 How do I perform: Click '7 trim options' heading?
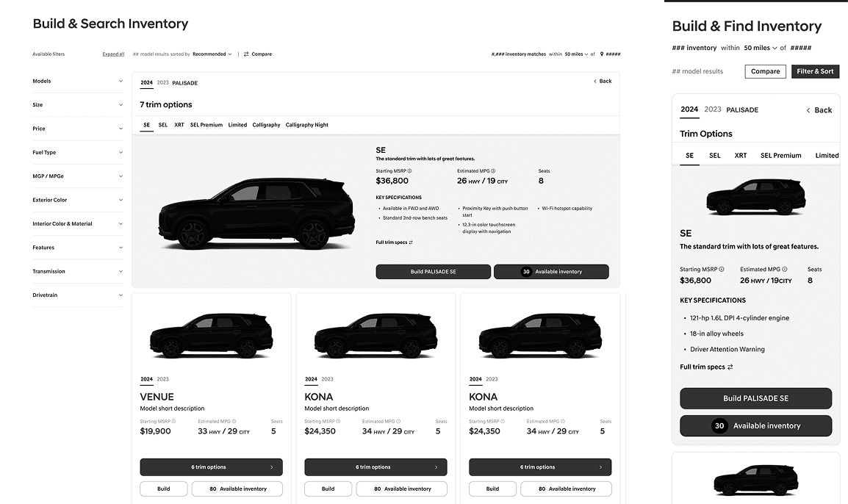click(166, 105)
